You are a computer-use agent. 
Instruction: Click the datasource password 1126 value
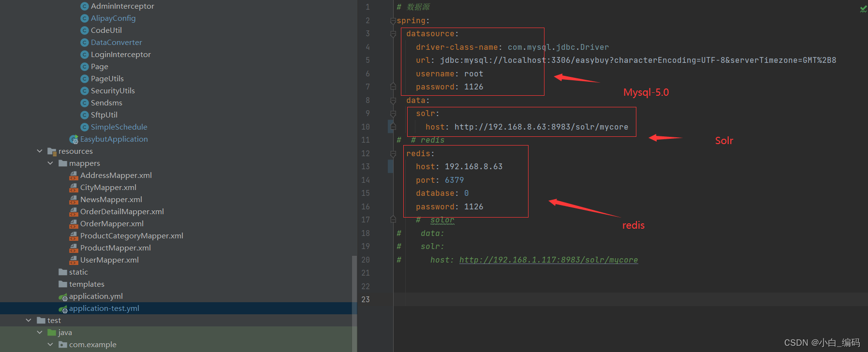coord(474,87)
